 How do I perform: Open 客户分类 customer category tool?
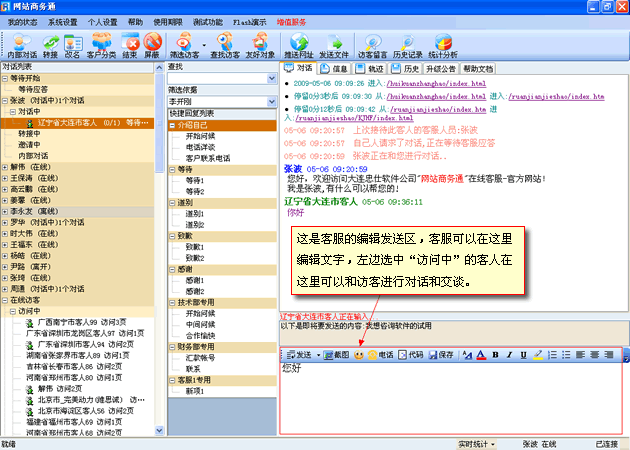tap(100, 44)
